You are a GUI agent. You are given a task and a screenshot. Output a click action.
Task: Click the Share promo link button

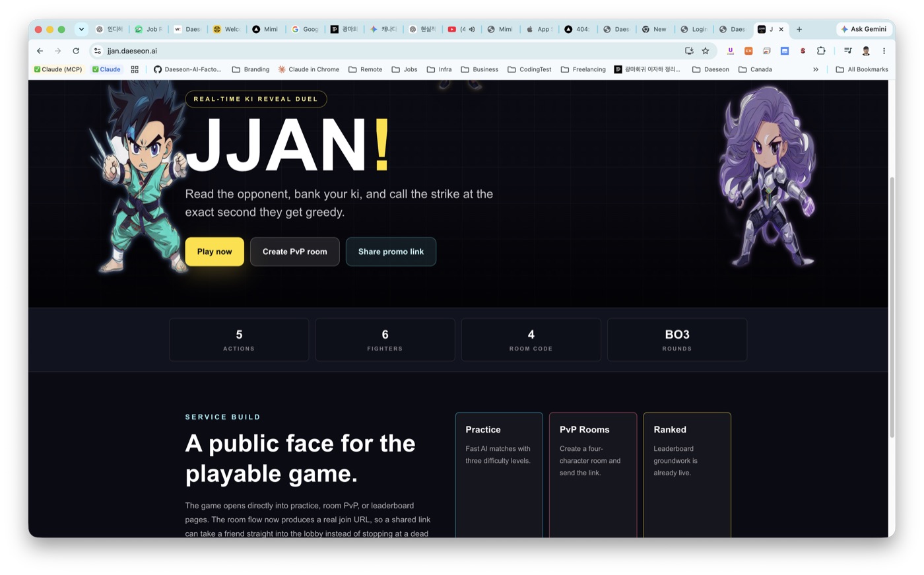pos(391,252)
